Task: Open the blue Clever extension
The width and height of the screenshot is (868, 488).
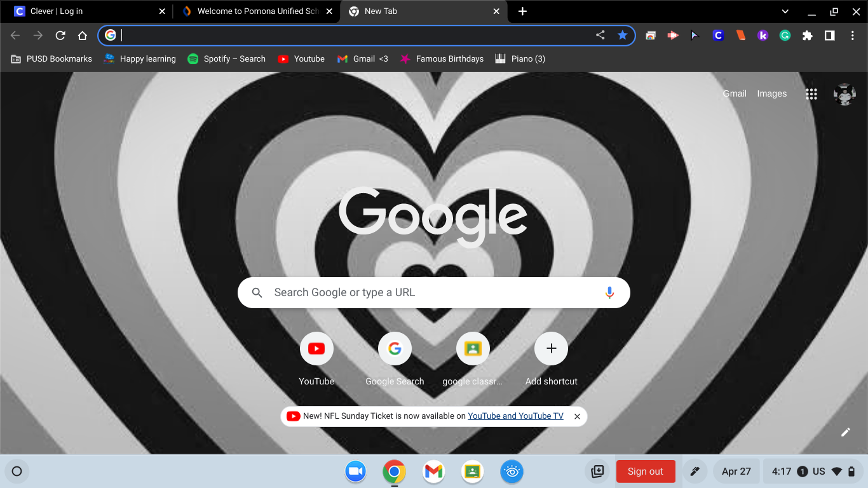Action: (x=718, y=36)
